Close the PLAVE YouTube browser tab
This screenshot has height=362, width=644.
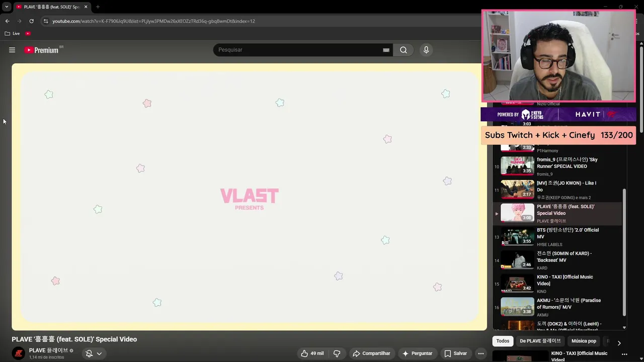[x=86, y=7]
